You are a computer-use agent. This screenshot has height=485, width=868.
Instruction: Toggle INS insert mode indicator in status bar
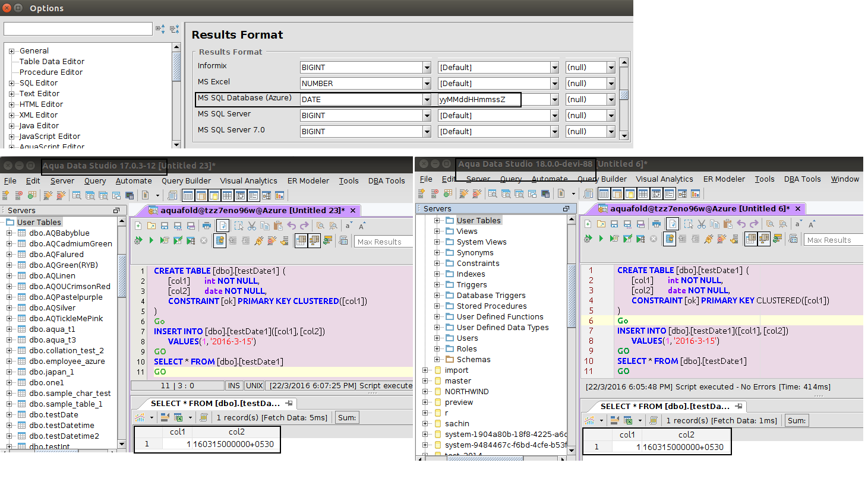[x=234, y=386]
